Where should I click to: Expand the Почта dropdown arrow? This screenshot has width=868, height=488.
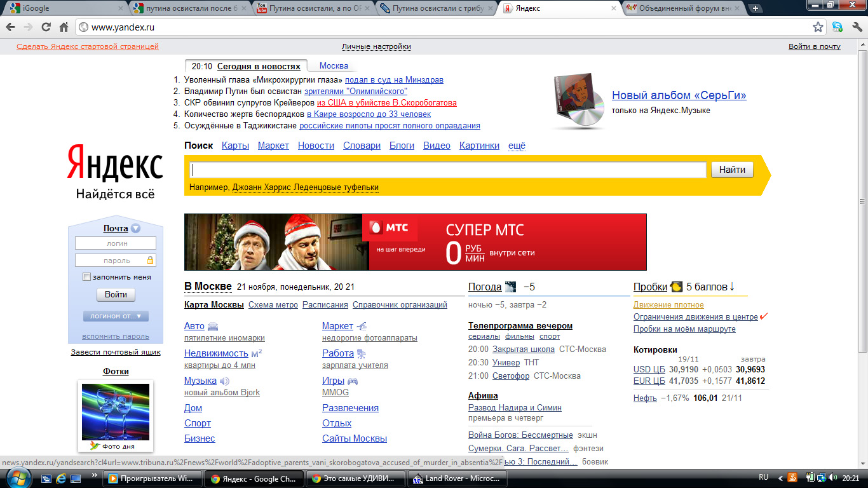click(136, 229)
